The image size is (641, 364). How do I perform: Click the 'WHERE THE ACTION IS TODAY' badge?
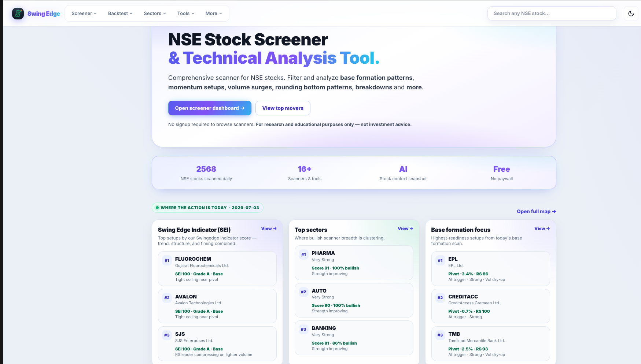[x=207, y=208]
